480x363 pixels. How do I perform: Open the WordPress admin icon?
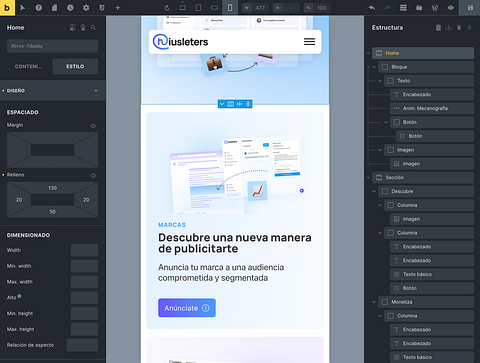tap(435, 7)
